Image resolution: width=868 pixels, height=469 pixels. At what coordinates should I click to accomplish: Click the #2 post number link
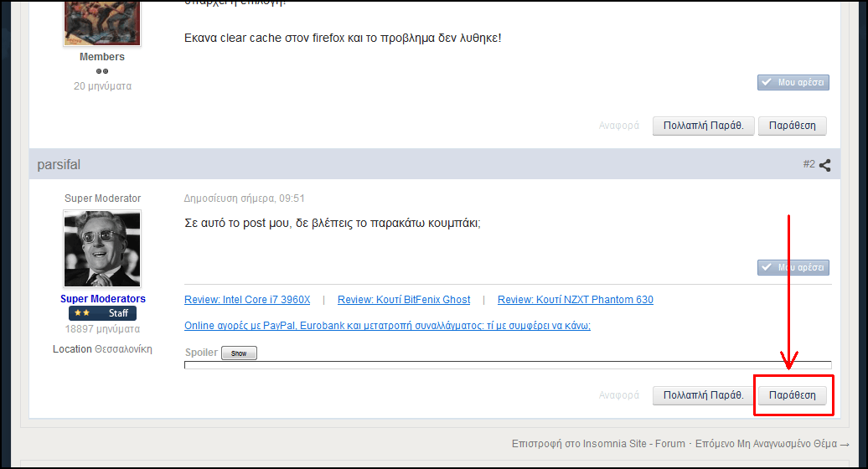[809, 164]
